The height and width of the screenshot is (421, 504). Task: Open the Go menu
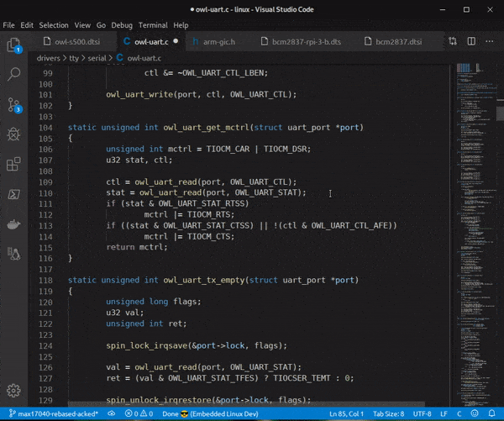[x=101, y=25]
